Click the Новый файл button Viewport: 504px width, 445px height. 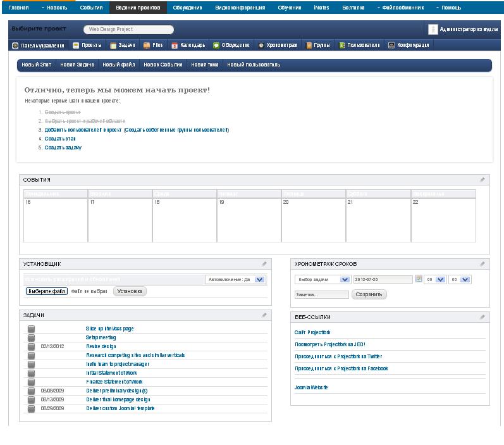(x=119, y=65)
